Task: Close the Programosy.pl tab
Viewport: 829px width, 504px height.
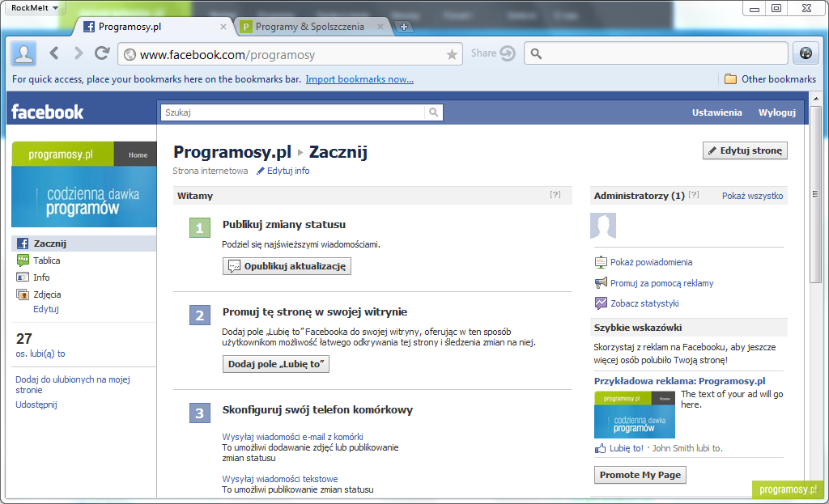Action: coord(223,27)
